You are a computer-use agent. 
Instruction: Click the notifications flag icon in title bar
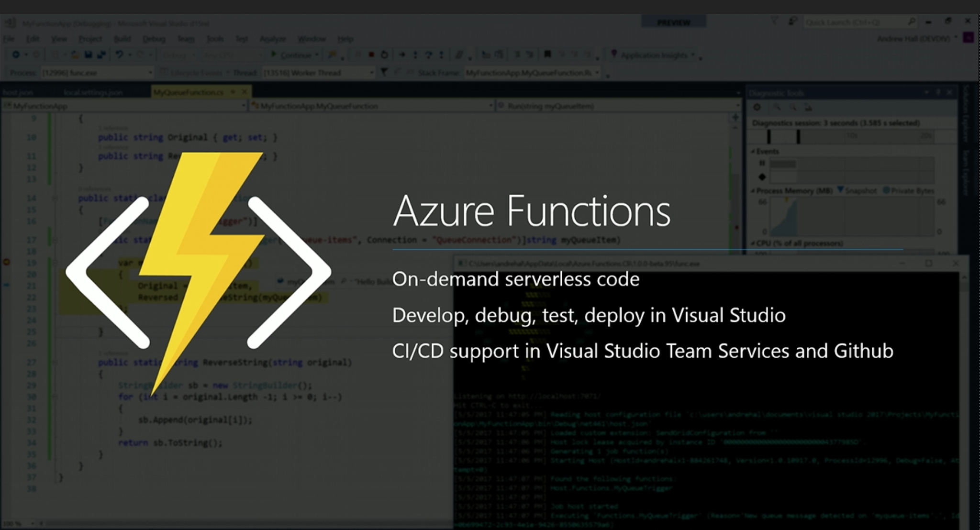pos(774,22)
